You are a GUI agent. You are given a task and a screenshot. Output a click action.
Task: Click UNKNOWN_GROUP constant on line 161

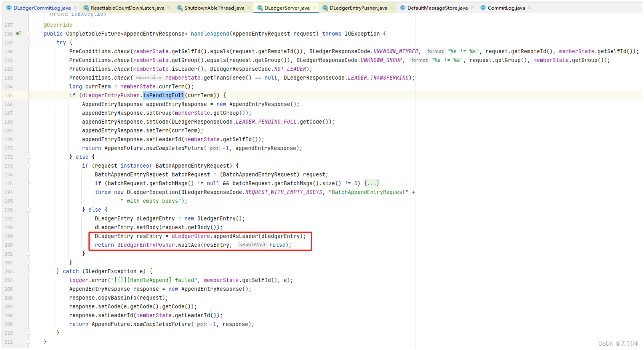coord(381,60)
